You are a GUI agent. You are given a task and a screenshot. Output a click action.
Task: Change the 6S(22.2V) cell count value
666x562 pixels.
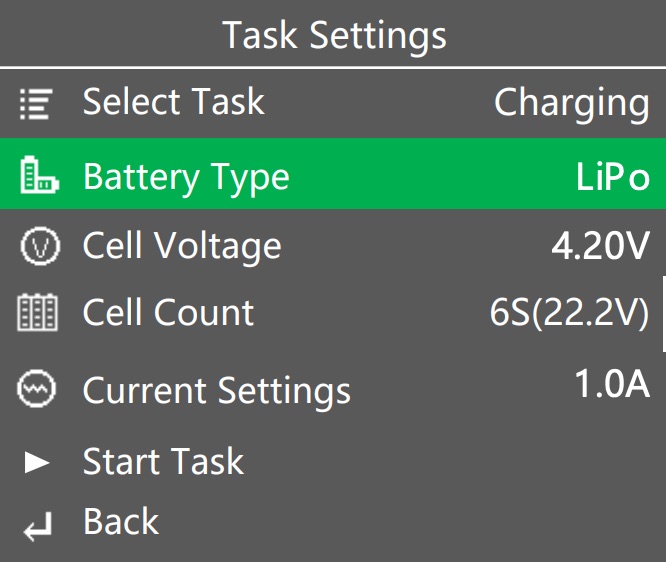pos(570,313)
